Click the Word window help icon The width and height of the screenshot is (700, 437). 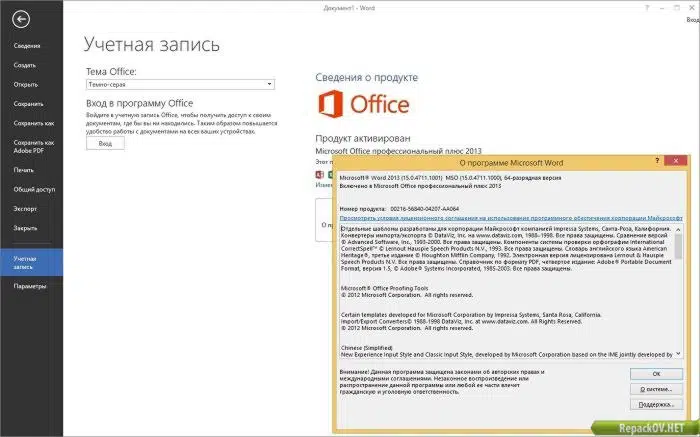pyautogui.click(x=647, y=8)
